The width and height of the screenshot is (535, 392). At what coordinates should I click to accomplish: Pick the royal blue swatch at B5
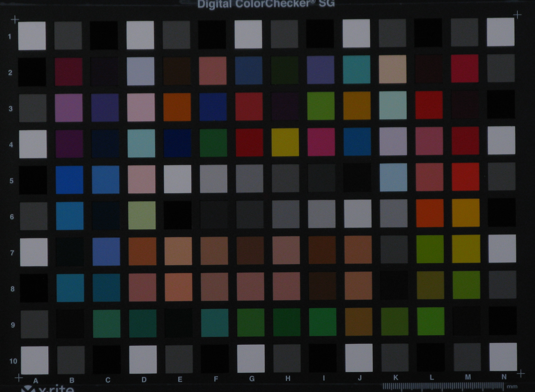(x=69, y=180)
